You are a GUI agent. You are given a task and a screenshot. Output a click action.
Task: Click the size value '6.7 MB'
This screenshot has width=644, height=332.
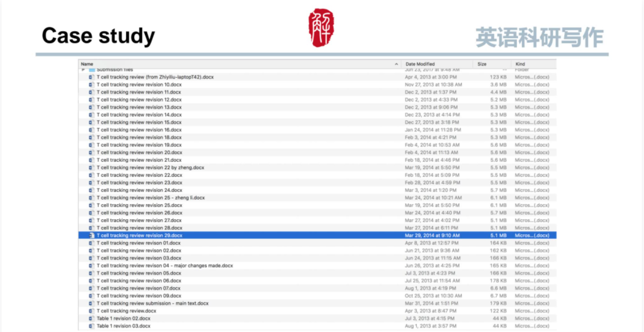coord(498,296)
